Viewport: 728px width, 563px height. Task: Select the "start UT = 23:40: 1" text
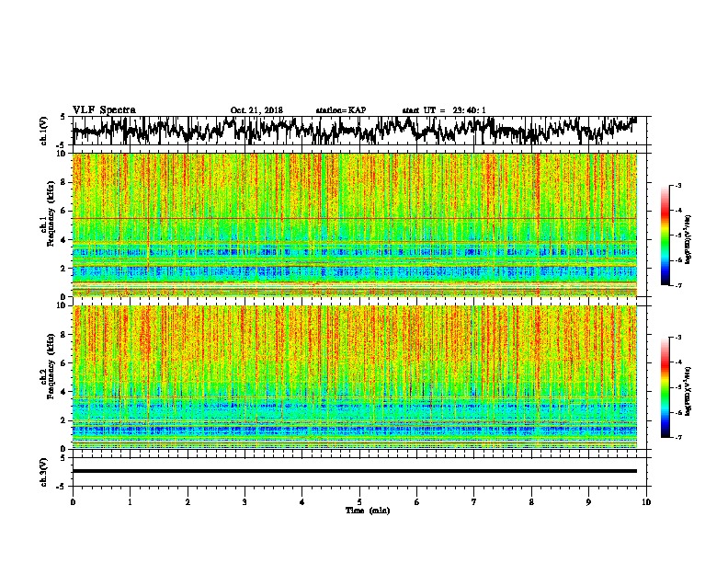coord(444,110)
